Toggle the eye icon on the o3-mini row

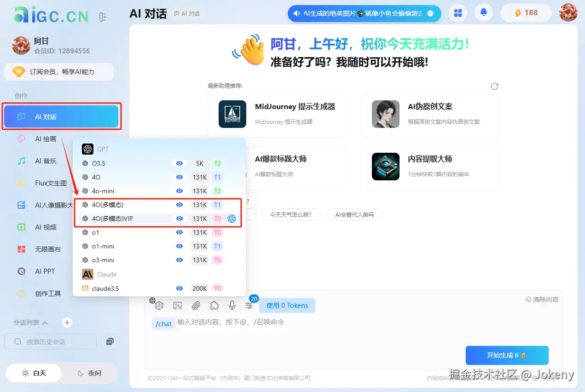click(180, 260)
